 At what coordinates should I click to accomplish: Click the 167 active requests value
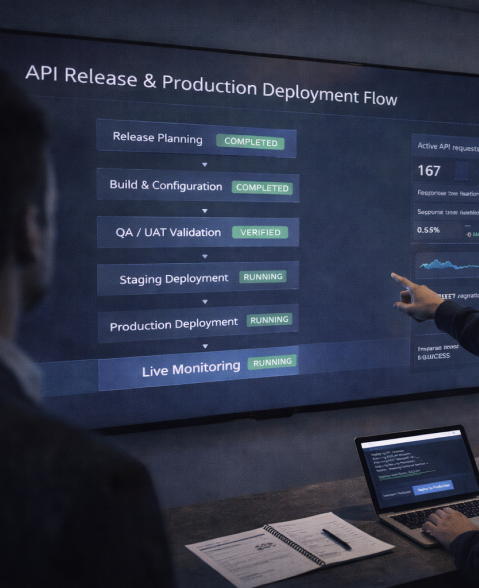[429, 171]
